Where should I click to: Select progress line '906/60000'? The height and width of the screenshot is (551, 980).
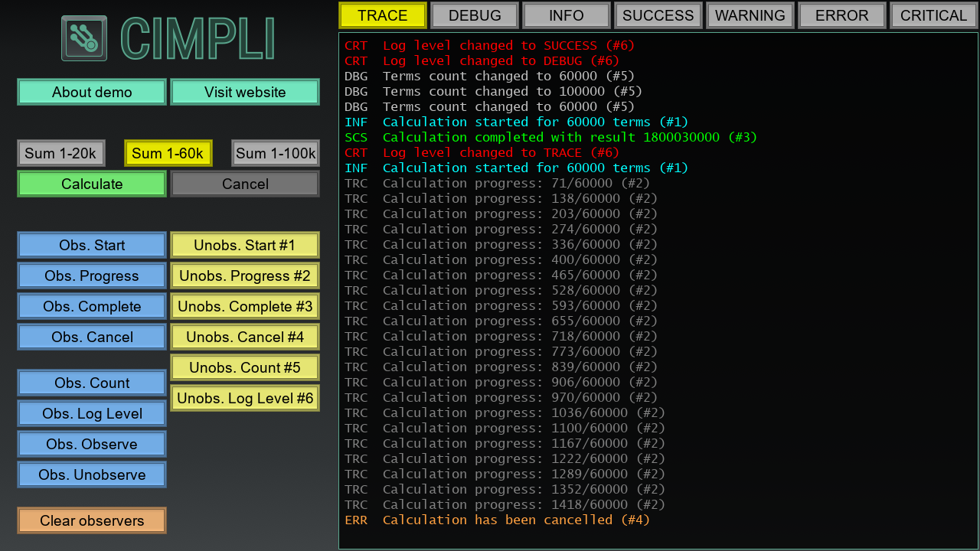click(501, 383)
